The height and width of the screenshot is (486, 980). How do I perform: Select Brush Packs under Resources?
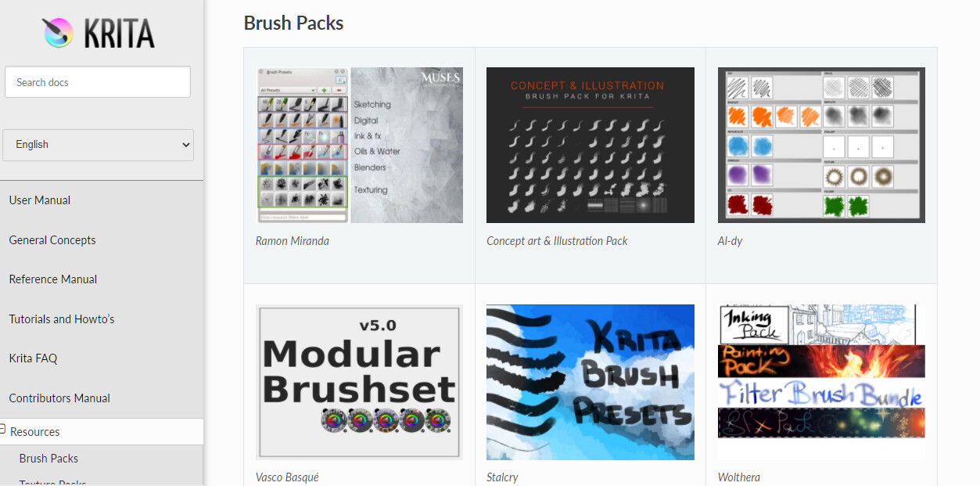pyautogui.click(x=48, y=459)
